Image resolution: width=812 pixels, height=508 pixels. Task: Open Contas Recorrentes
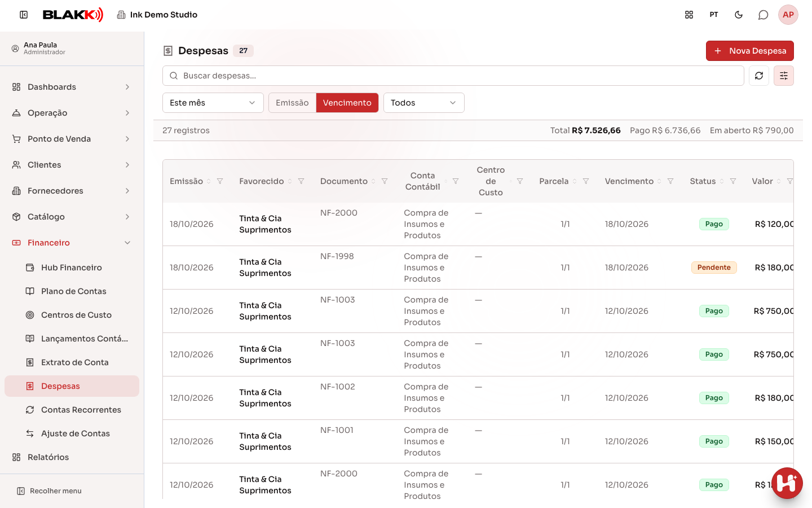pyautogui.click(x=72, y=410)
